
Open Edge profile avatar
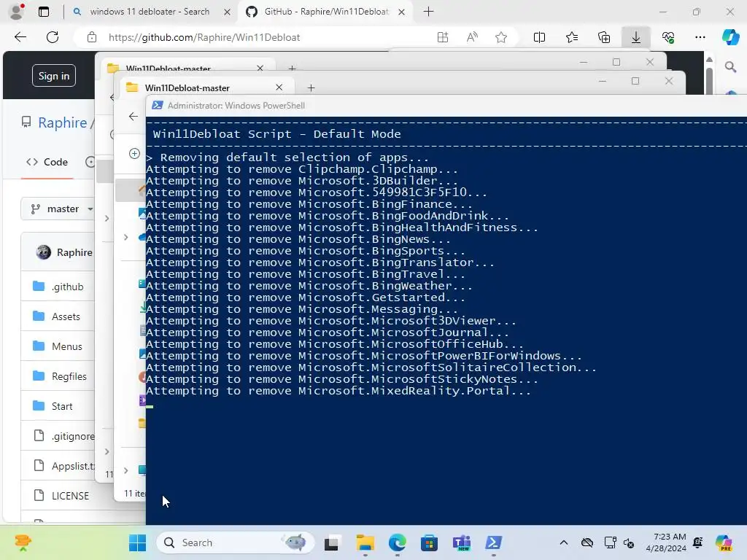tap(17, 12)
